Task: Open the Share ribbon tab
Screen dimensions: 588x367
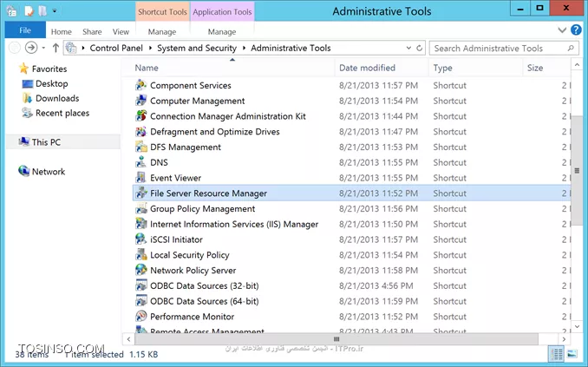Action: (92, 32)
